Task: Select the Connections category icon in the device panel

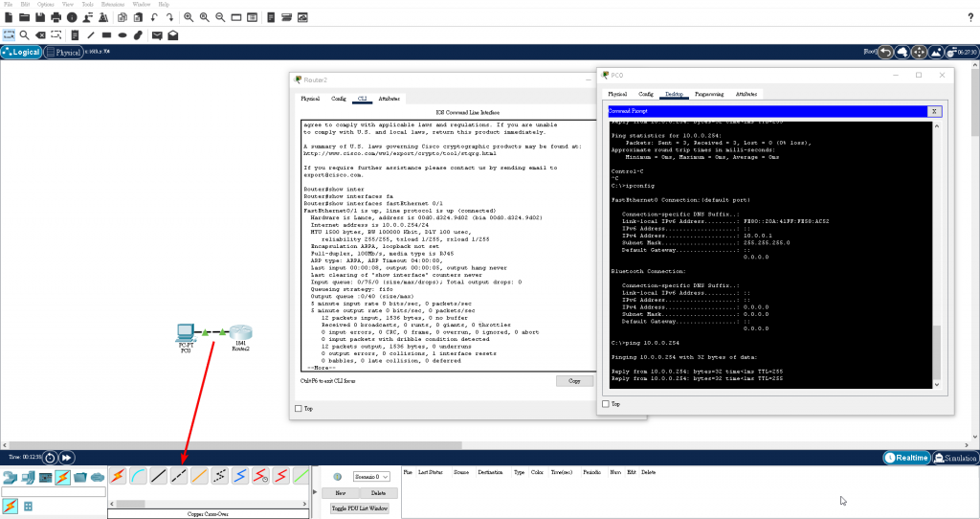Action: (x=62, y=477)
